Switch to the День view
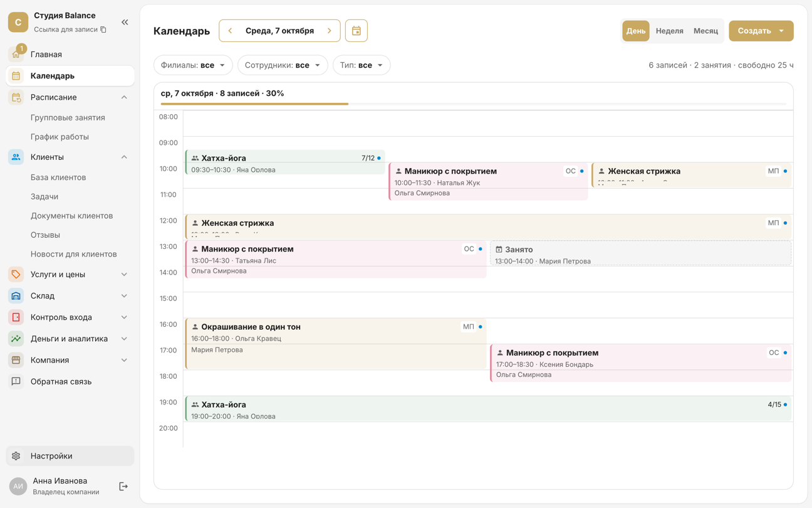Image resolution: width=812 pixels, height=508 pixels. tap(635, 31)
